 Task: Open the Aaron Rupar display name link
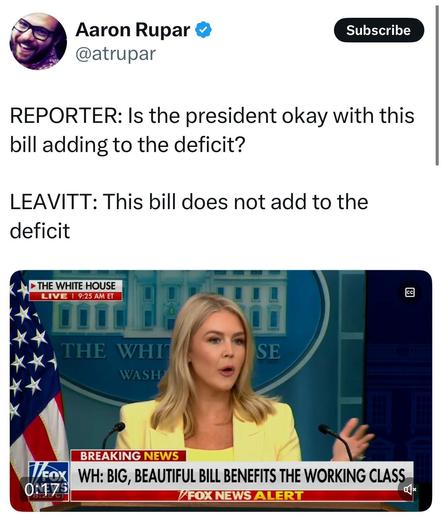133,30
